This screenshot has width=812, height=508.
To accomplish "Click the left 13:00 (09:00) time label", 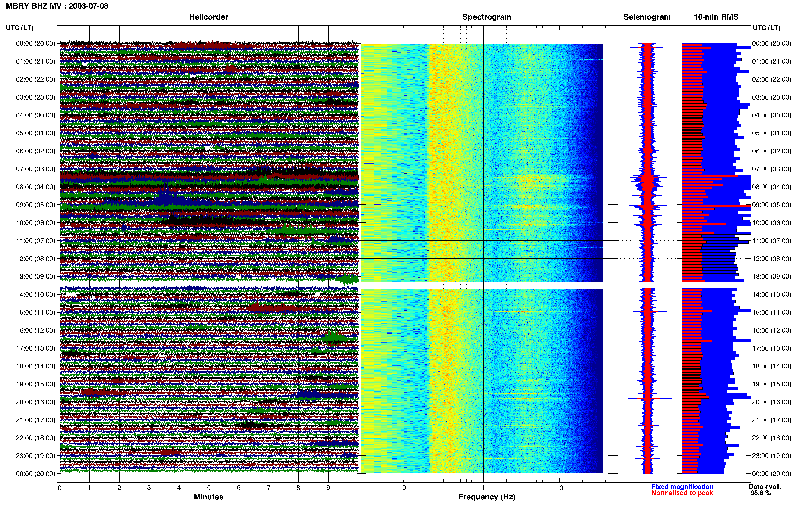I will 36,277.
